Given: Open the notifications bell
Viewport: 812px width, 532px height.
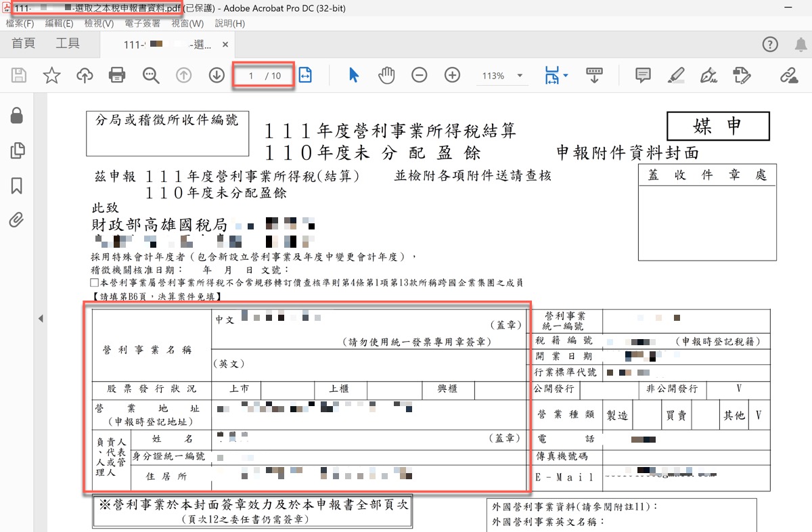Looking at the screenshot, I should 800,45.
